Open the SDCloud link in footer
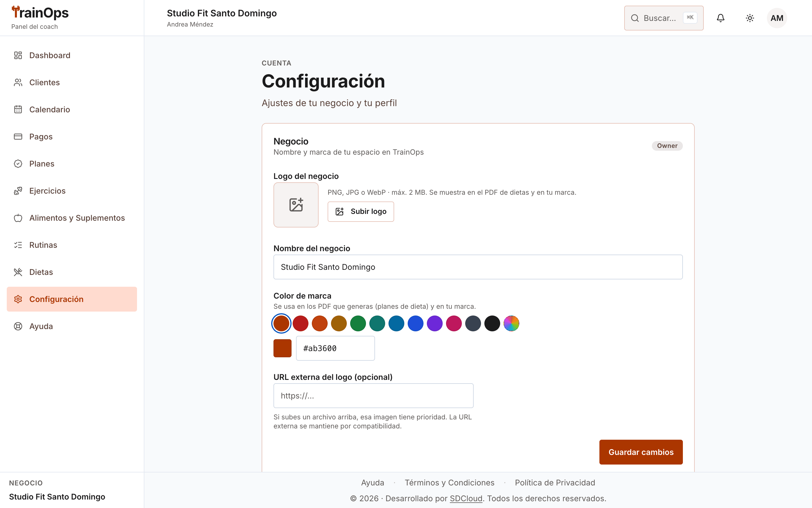Viewport: 812px width, 508px height. point(466,498)
